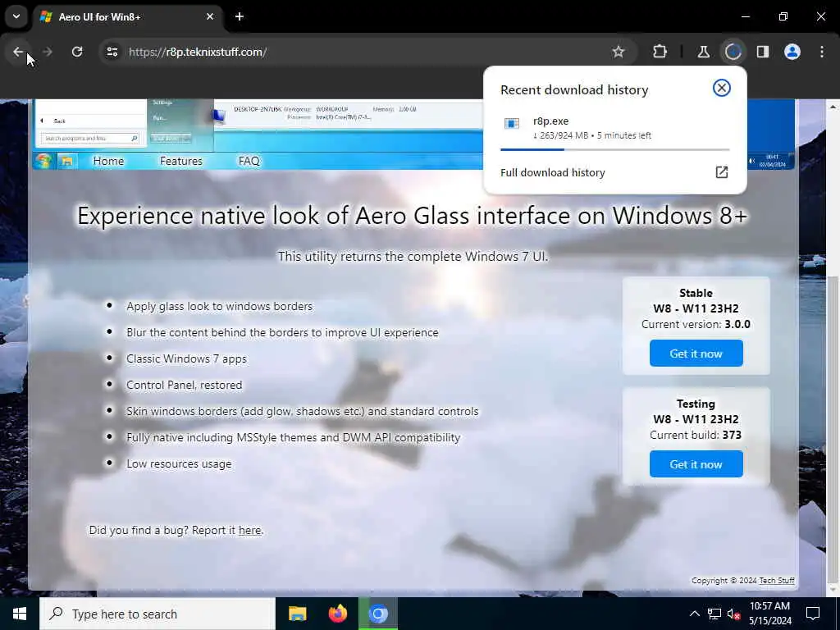Viewport: 840px width, 630px height.
Task: Click the folder icon in banner taskbar
Action: [67, 161]
